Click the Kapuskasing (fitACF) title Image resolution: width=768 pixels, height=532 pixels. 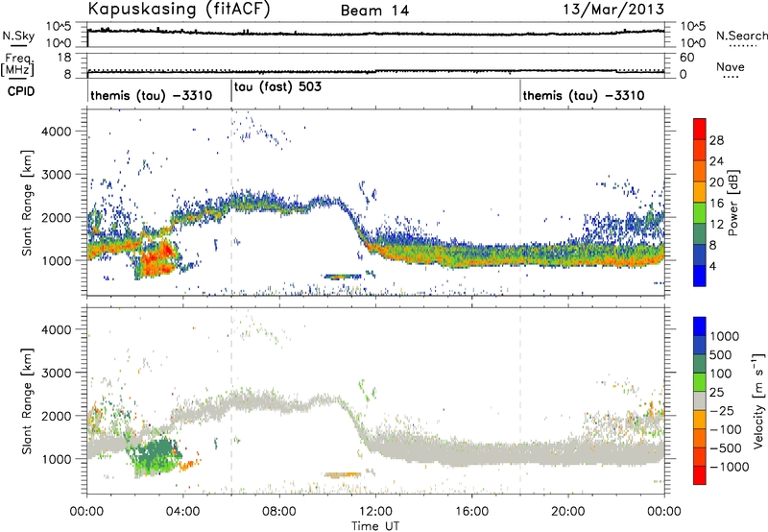179,9
